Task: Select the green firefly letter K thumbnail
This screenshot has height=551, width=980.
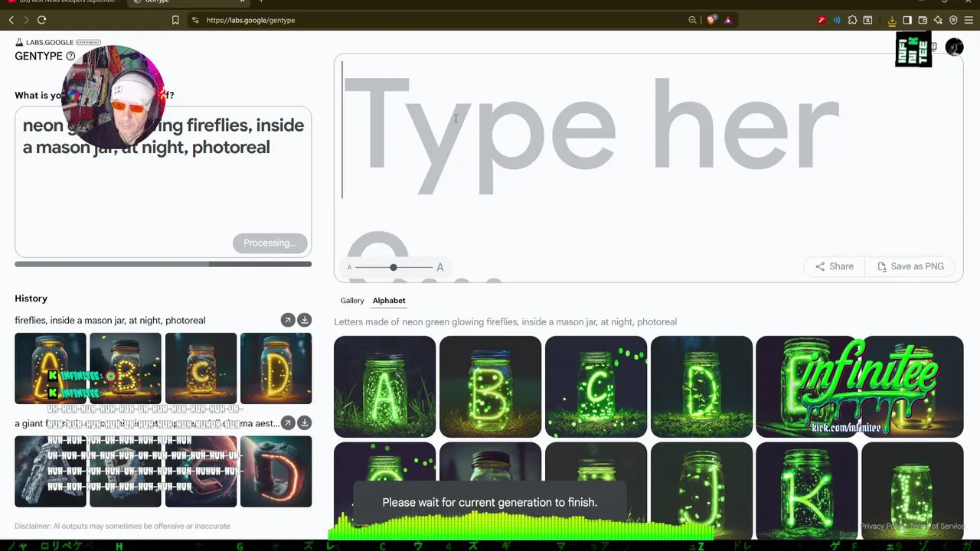Action: 806,491
